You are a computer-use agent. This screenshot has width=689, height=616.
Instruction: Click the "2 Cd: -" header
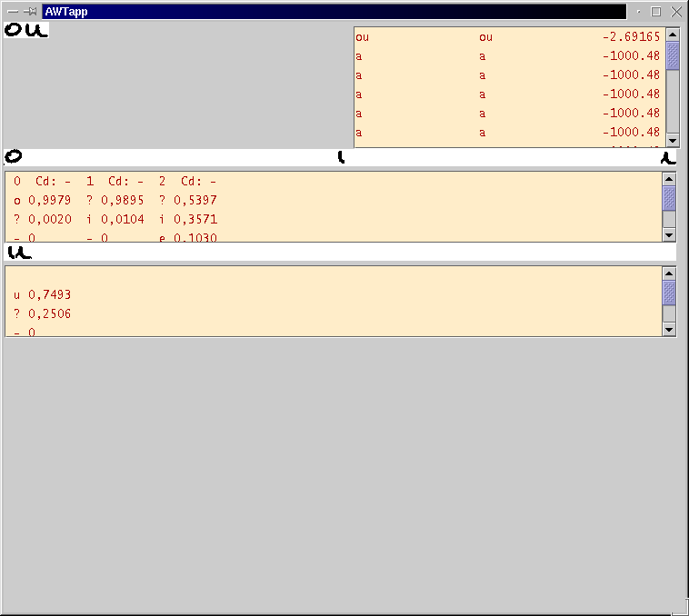click(x=187, y=181)
